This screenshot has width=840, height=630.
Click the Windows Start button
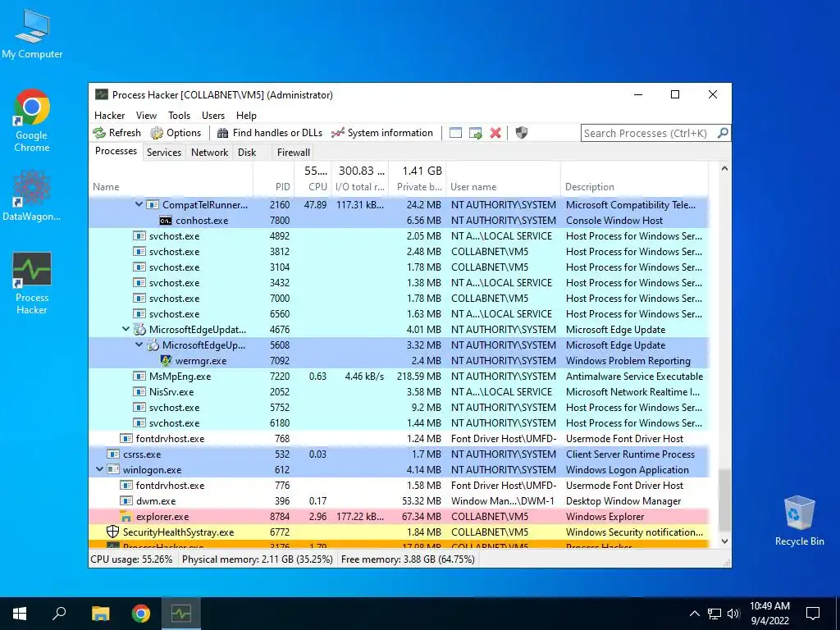coord(20,614)
